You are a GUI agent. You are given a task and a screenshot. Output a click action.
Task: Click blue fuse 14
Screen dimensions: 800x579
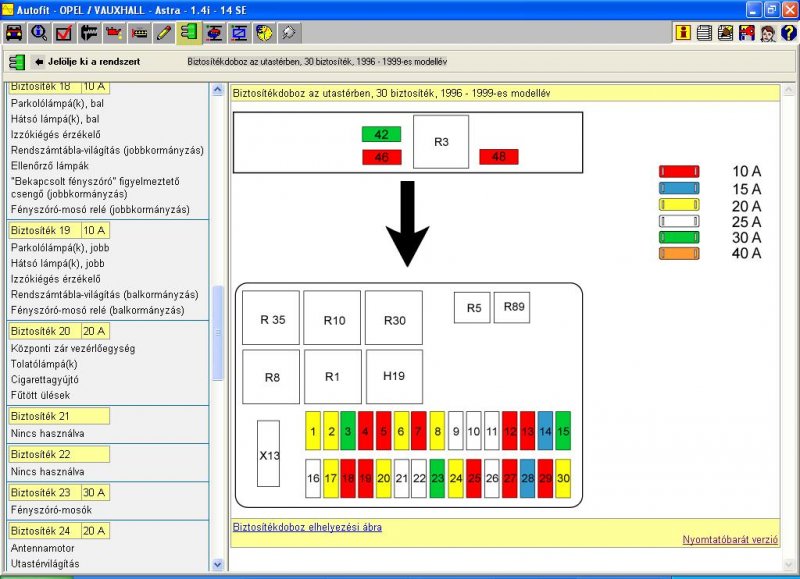pos(545,431)
